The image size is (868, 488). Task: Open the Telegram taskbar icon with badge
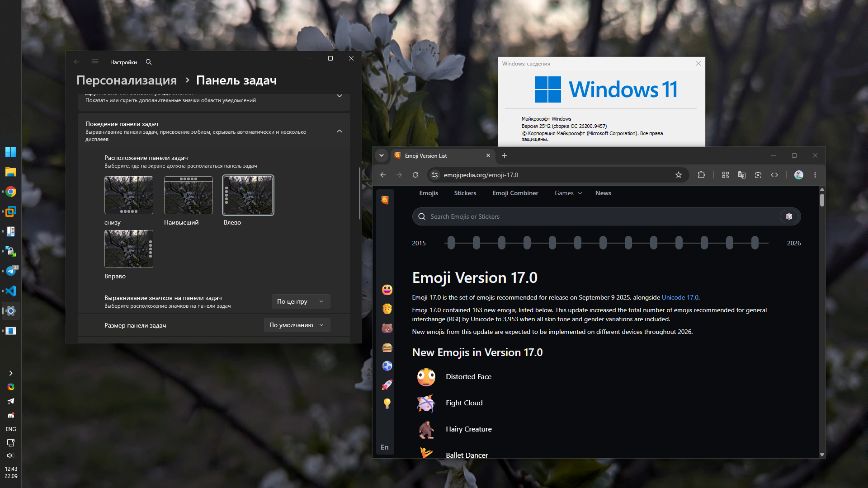(10, 271)
